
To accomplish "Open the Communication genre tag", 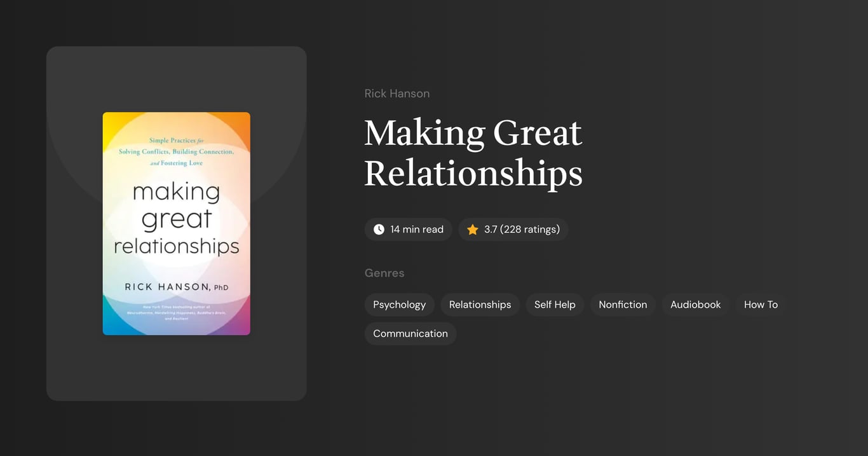I will [x=410, y=333].
